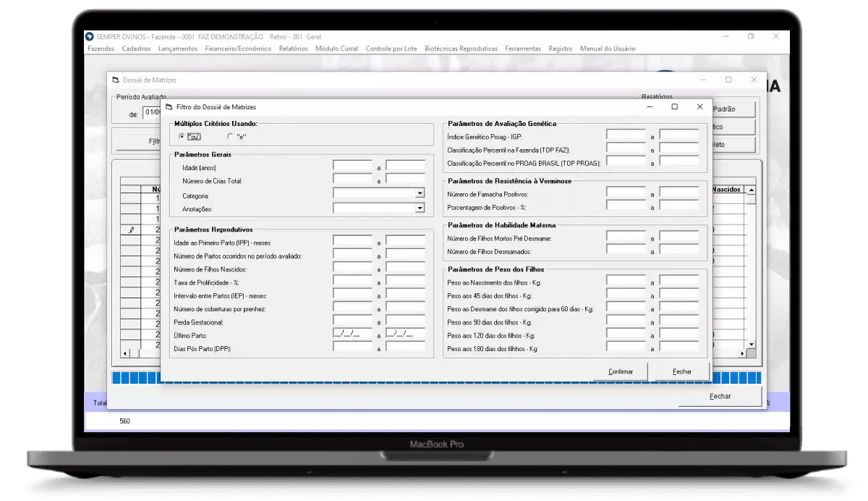Open the Módulo Curral menu
This screenshot has width=868, height=501.
coord(336,49)
